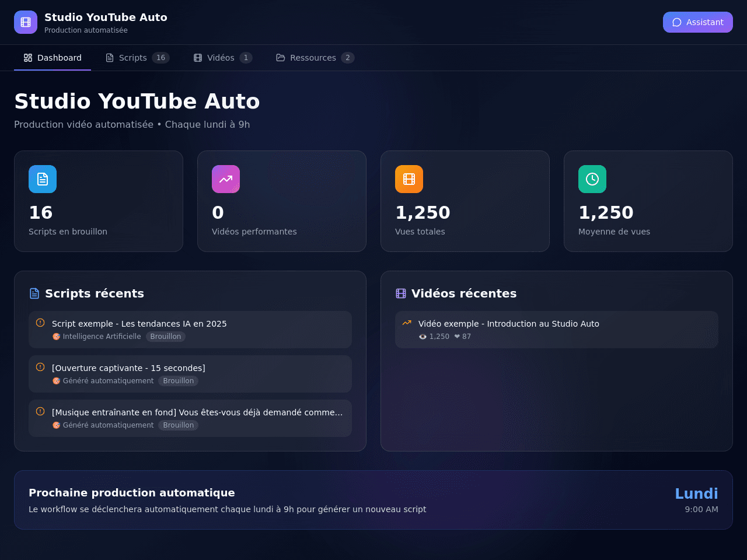Click the alert icon on the 'tendances IA' script
Image resolution: width=747 pixels, height=560 pixels.
click(40, 323)
